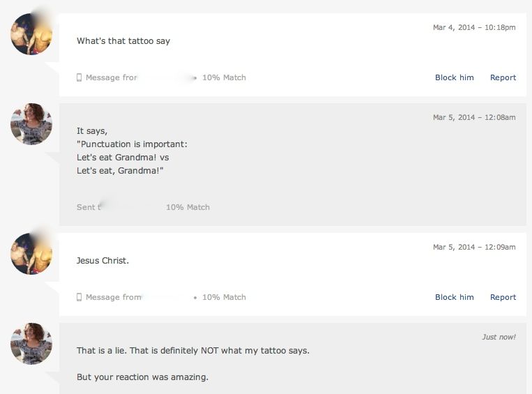Viewport: 532px width, 394px height.
Task: Click "10% Match" in the sent Grandma reply
Action: (x=188, y=207)
